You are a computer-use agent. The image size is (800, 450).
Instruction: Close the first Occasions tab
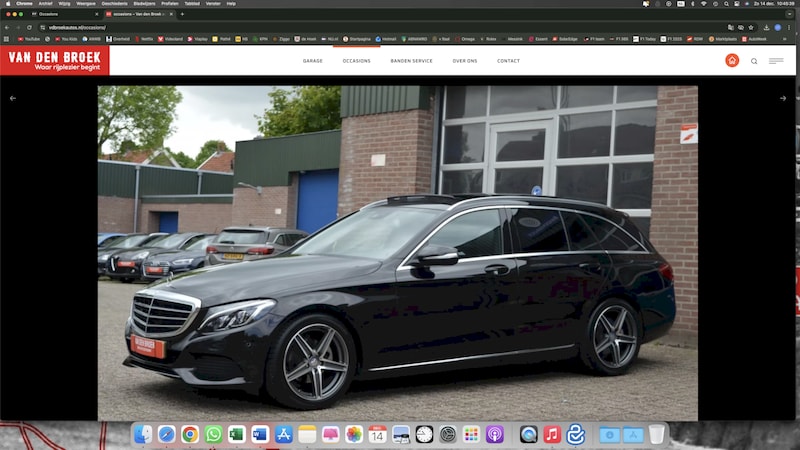[x=96, y=14]
